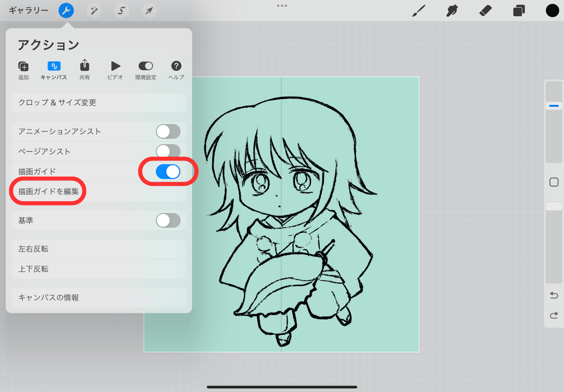The image size is (564, 392).
Task: Switch to the 追加 tab
Action: (x=23, y=70)
